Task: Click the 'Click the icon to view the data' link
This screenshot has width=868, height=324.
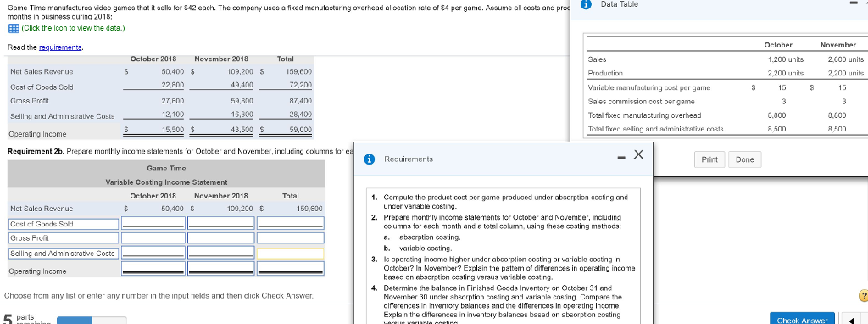Action: point(73,28)
